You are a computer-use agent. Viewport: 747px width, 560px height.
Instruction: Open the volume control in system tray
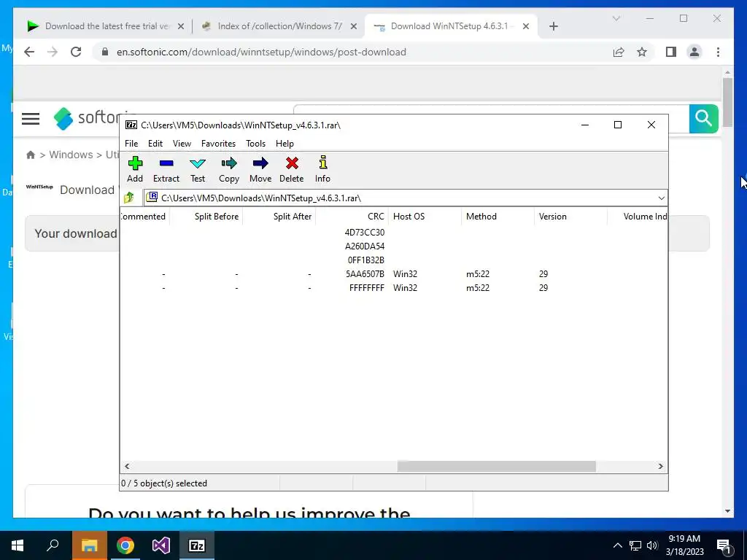point(652,545)
